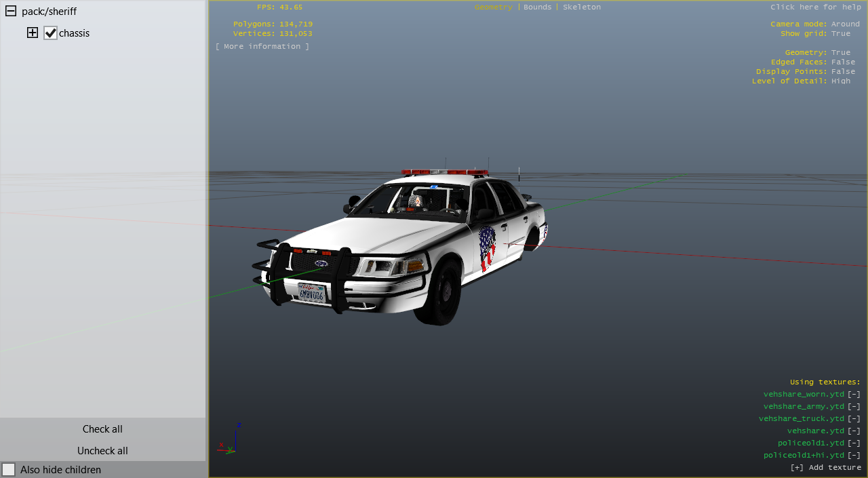Switch to the Bounds view tab
Image resolution: width=868 pixels, height=478 pixels.
[x=537, y=7]
